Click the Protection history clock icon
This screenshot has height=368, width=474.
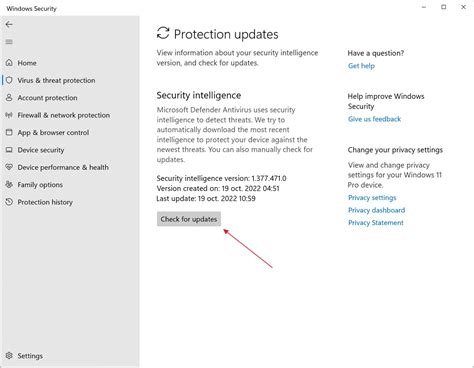click(x=9, y=202)
